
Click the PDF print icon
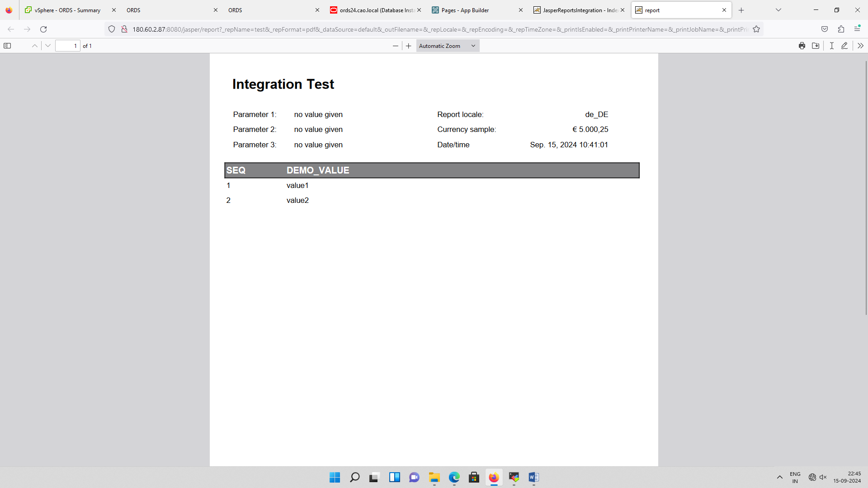coord(802,46)
